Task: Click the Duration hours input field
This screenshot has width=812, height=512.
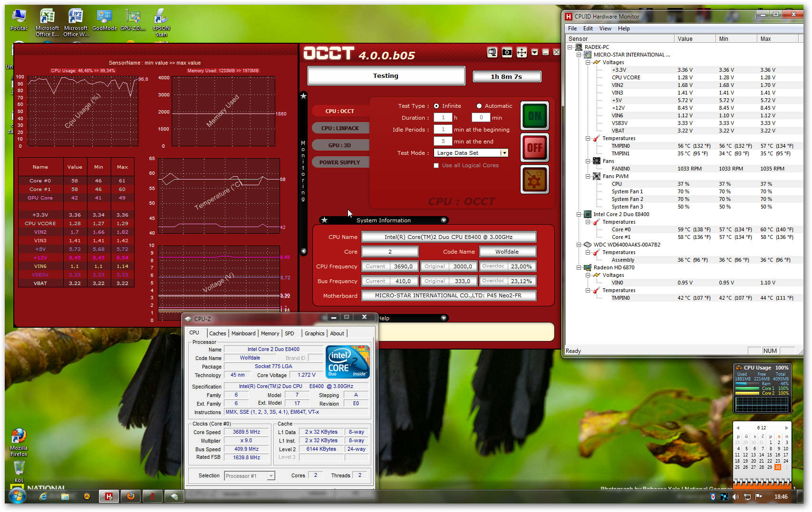Action: click(x=443, y=118)
